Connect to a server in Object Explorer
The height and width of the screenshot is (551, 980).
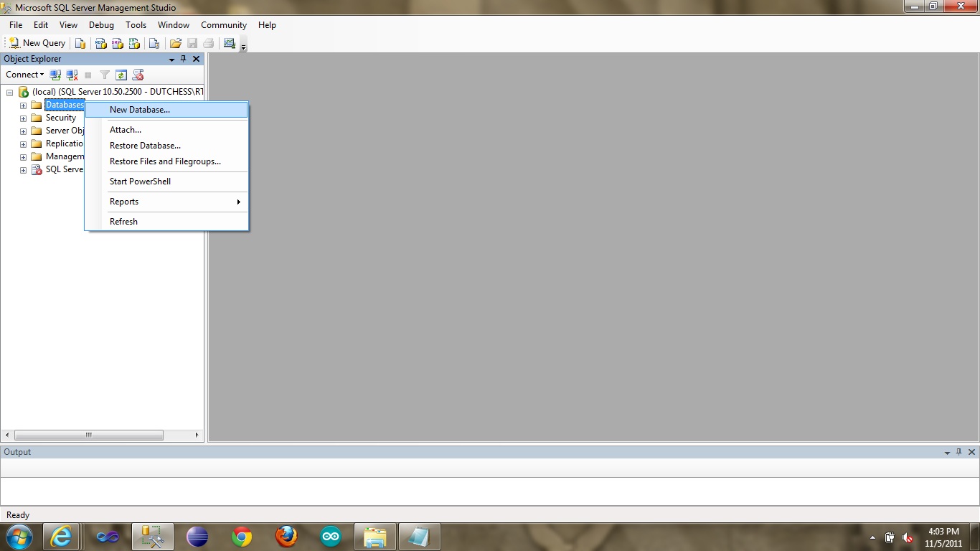(55, 75)
